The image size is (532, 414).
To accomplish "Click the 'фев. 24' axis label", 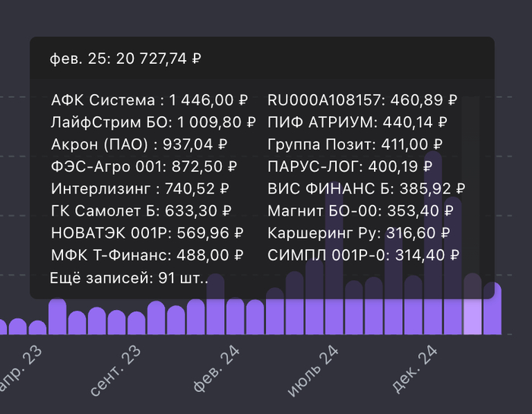I will coord(217,370).
